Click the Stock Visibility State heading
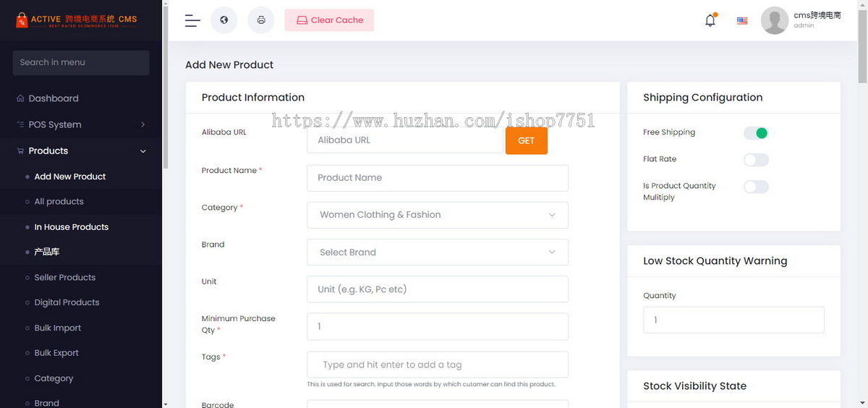Image resolution: width=868 pixels, height=408 pixels. tap(695, 386)
